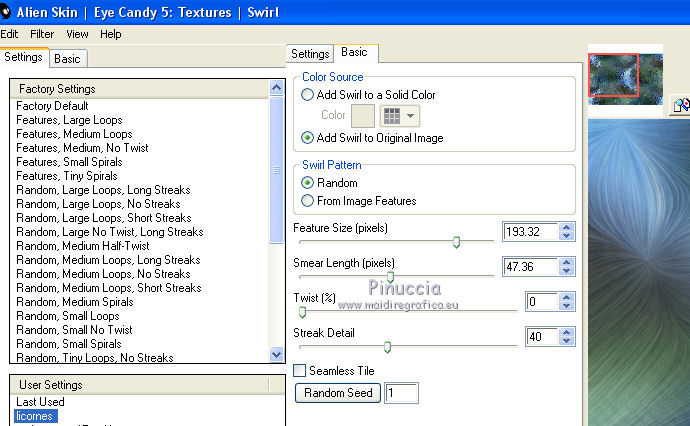This screenshot has height=426, width=690.
Task: Select the right panel Basic tab
Action: point(354,52)
